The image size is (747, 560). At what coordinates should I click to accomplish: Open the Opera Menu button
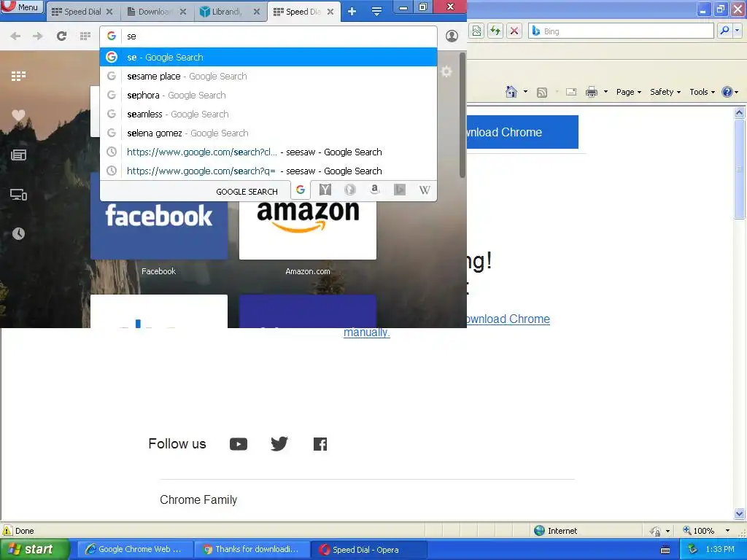pos(23,7)
